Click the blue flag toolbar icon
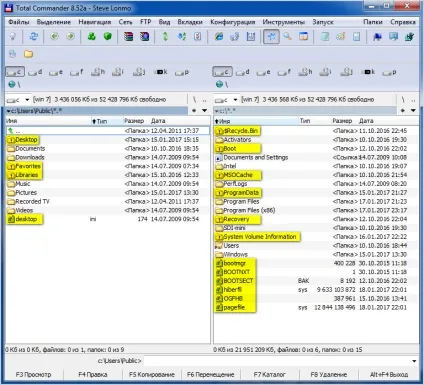The image size is (424, 385). tap(377, 36)
